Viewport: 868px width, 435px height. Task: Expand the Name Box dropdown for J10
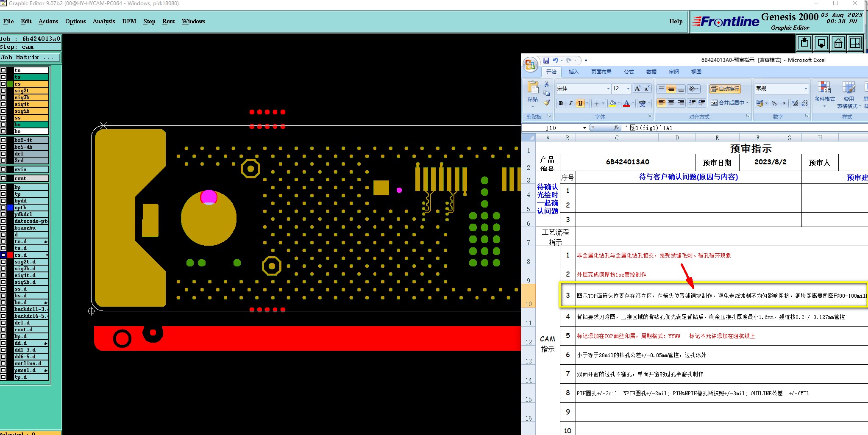pos(584,127)
